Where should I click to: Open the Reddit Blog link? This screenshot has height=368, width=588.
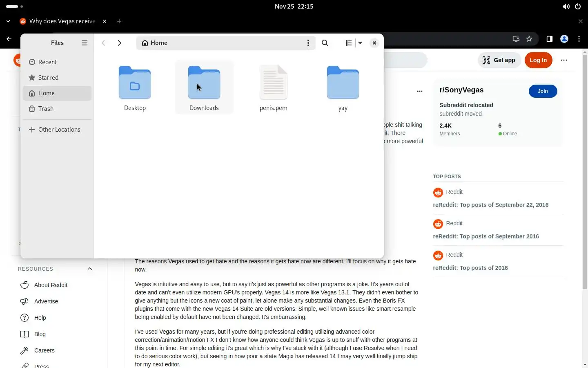tap(40, 334)
